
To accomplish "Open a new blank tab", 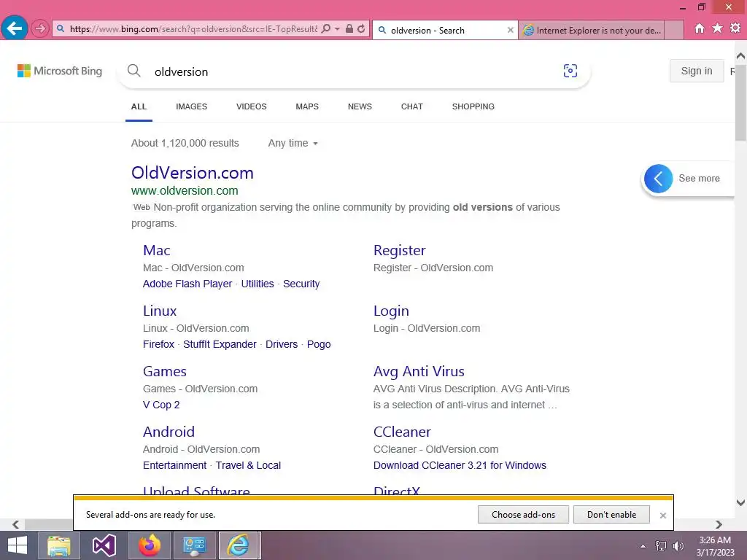I will (674, 30).
